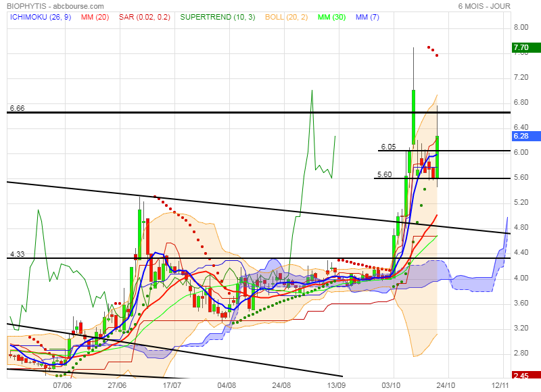Click the 3.60 price axis value

521,303
